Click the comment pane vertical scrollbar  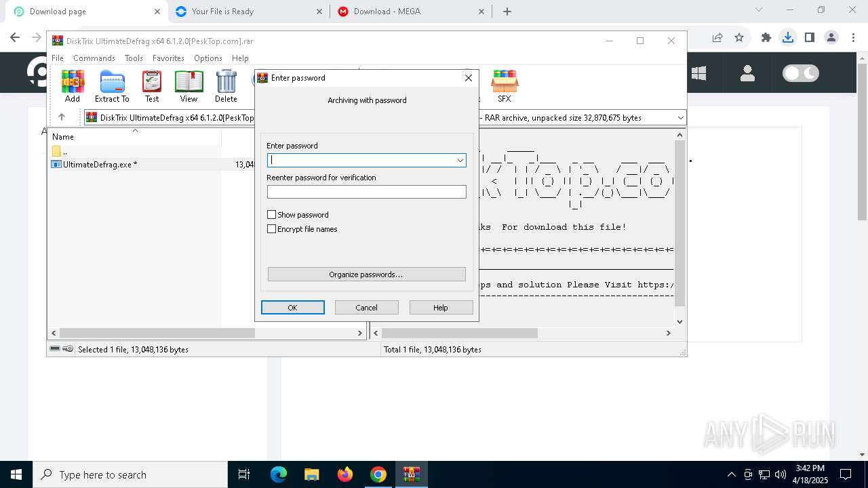tap(680, 224)
